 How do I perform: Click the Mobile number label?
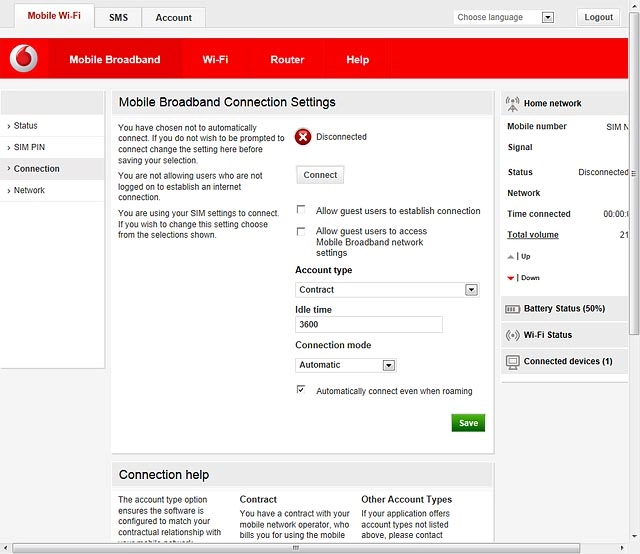pyautogui.click(x=537, y=126)
